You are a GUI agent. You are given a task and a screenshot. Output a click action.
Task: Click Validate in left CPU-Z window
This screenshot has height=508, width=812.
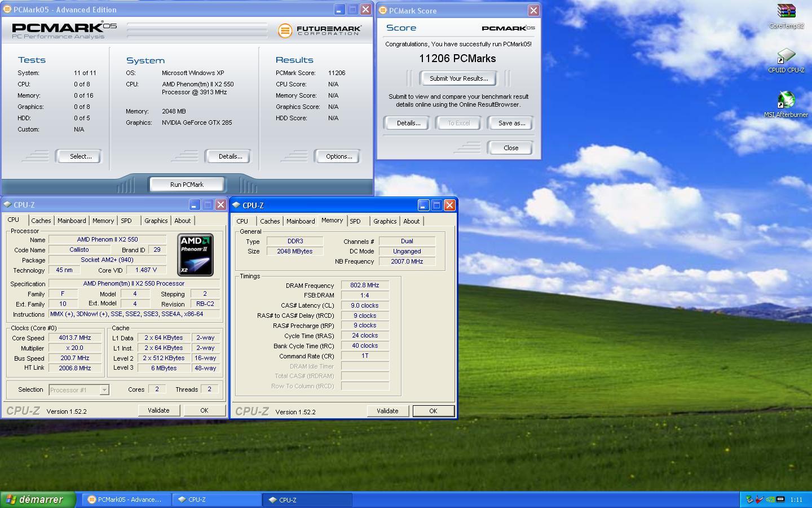pos(158,410)
